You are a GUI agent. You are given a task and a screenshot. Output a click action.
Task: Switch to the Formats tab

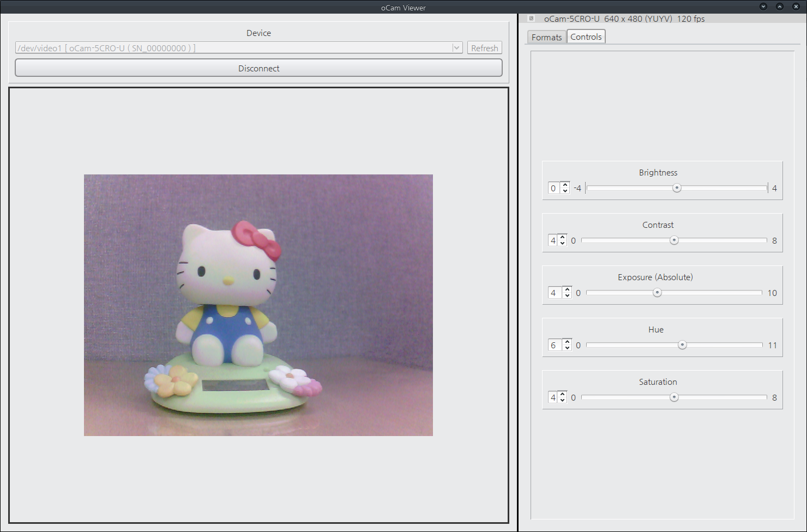click(546, 37)
